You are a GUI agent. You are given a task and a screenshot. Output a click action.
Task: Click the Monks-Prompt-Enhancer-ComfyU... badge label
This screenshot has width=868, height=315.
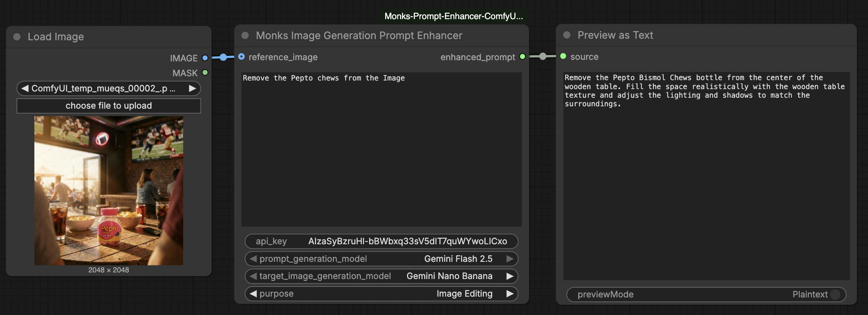pos(454,16)
